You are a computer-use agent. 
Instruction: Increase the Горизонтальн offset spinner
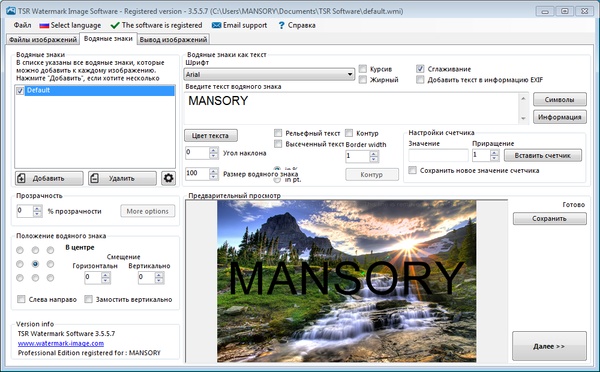coord(106,275)
